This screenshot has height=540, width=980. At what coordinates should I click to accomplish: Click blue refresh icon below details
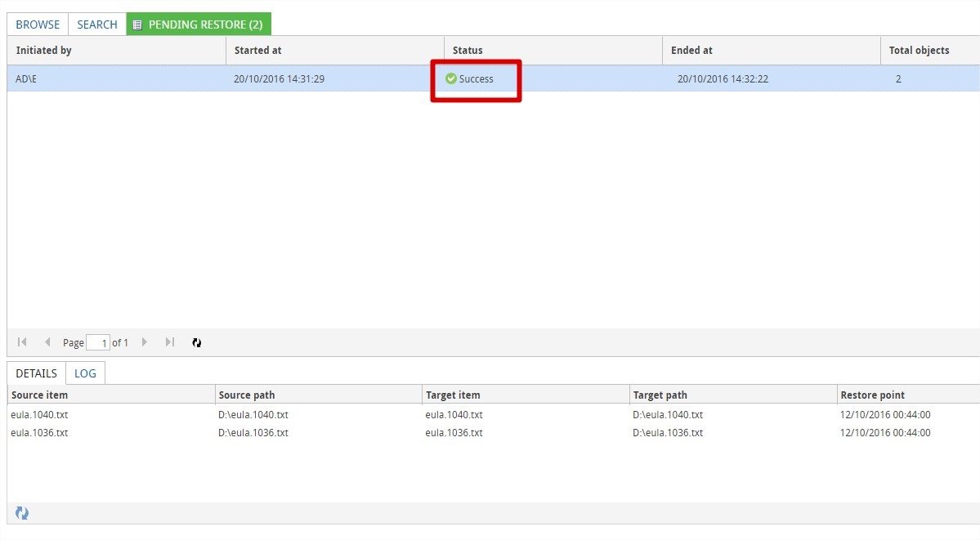click(22, 513)
